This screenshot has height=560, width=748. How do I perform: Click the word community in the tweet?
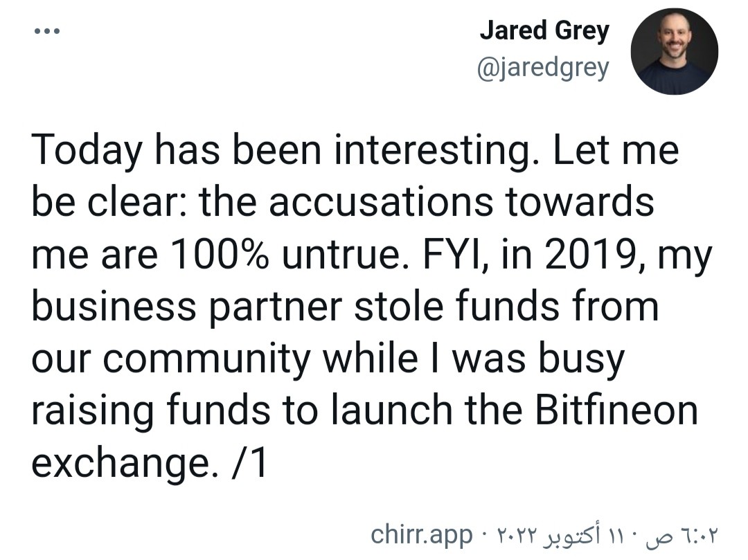coord(207,360)
